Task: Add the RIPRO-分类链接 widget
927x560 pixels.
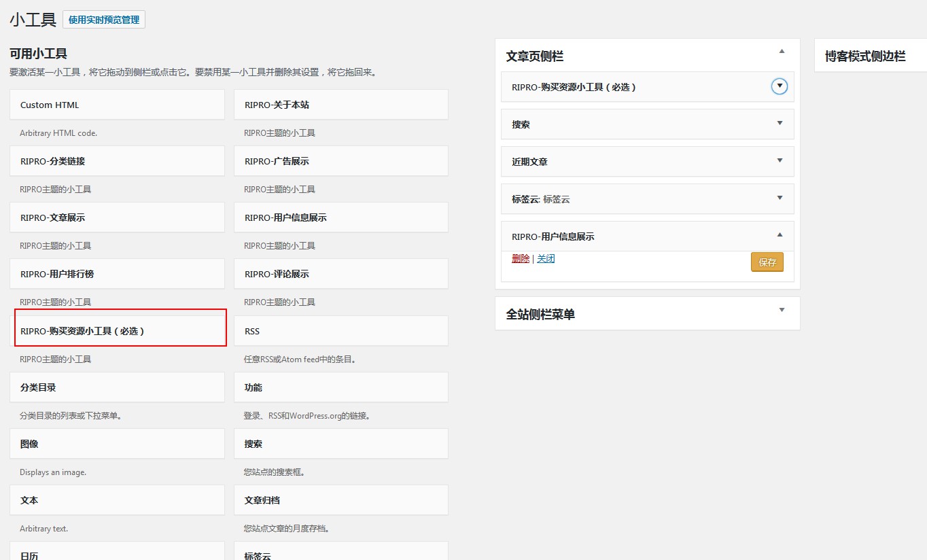Action: click(117, 161)
